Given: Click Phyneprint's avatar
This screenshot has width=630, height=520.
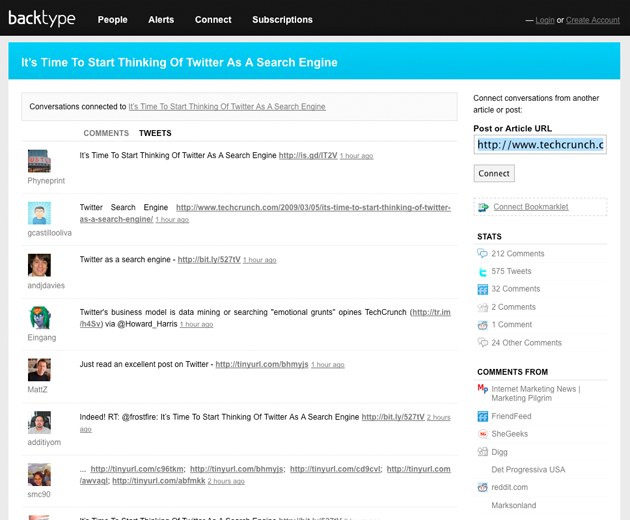Looking at the screenshot, I should click(39, 161).
